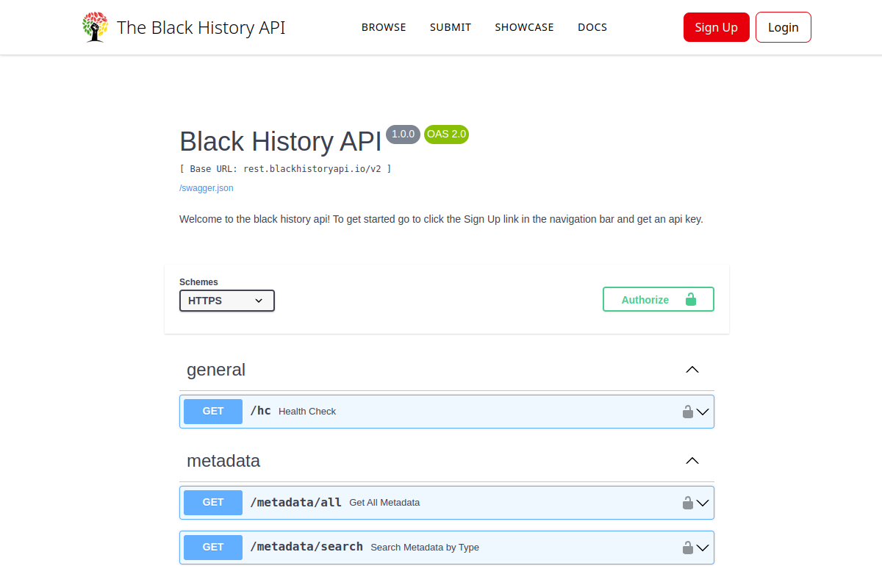This screenshot has width=882, height=588.
Task: Click the Login button
Action: pos(784,27)
